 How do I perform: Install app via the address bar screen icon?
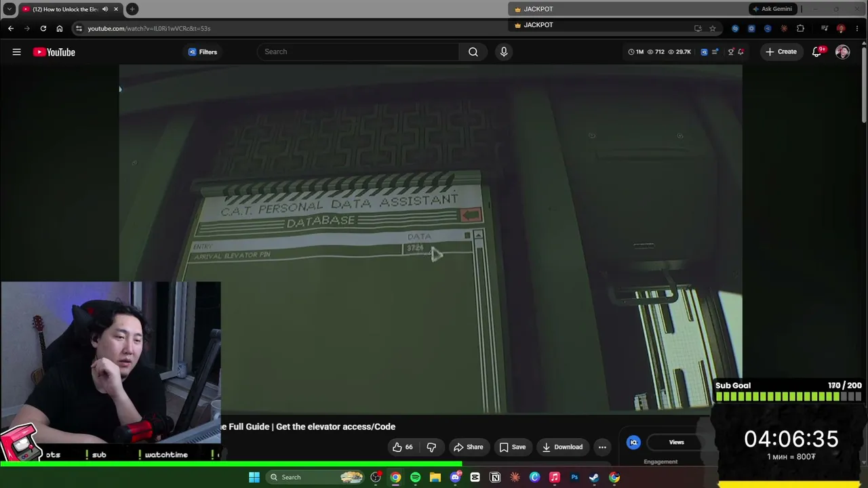(x=698, y=28)
